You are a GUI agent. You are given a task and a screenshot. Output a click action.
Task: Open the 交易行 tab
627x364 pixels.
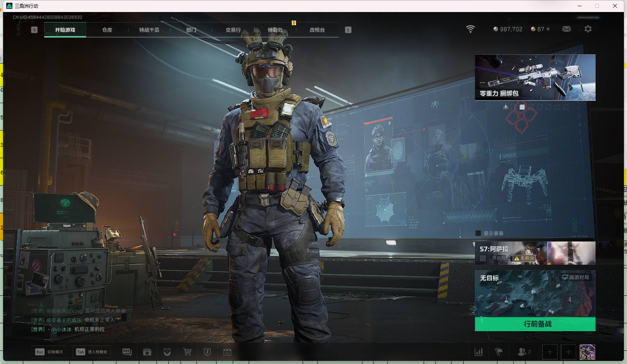[233, 30]
